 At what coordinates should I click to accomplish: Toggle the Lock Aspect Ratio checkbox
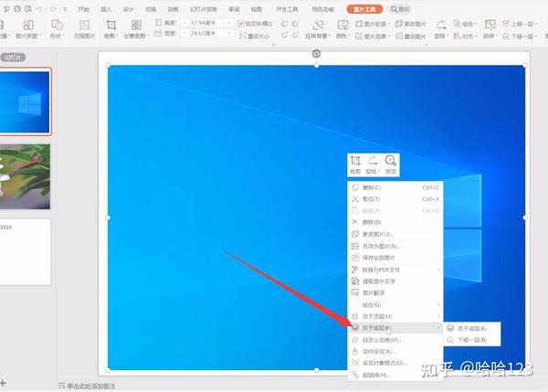click(x=240, y=24)
